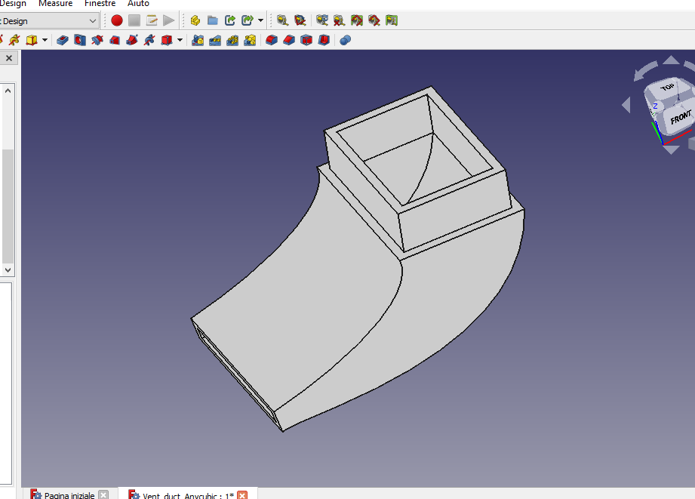Click the yellow create part icon
Viewport: 695px width, 499px height.
point(195,20)
